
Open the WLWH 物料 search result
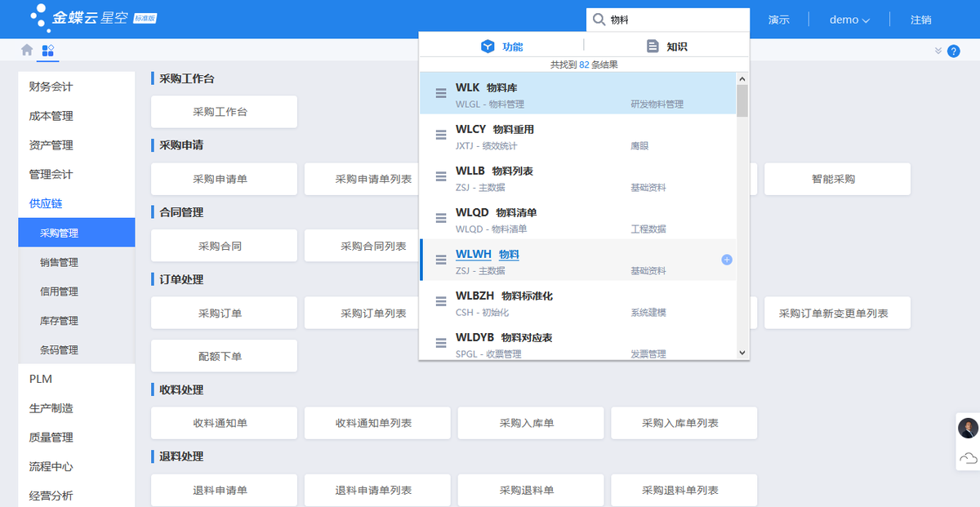488,255
